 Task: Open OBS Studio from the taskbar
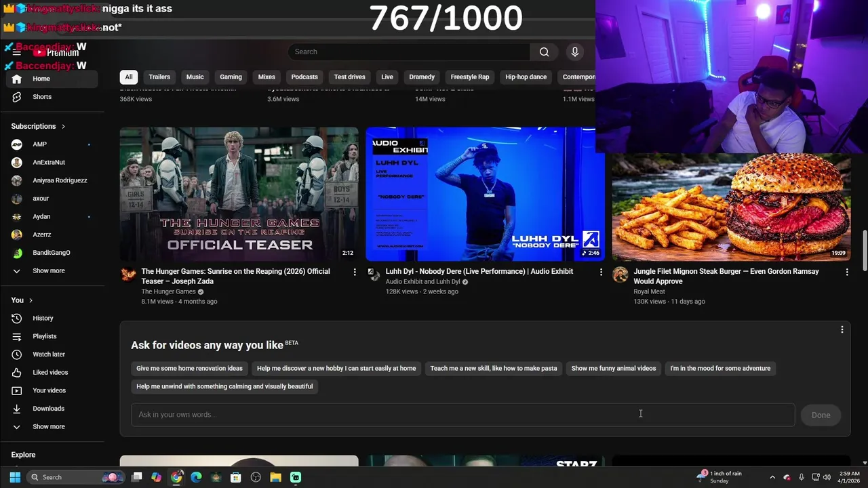coord(256,477)
